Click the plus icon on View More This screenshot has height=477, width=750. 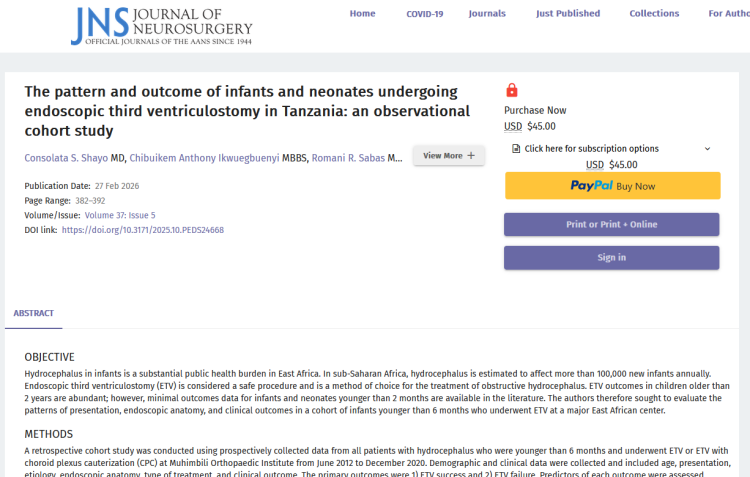(x=471, y=155)
